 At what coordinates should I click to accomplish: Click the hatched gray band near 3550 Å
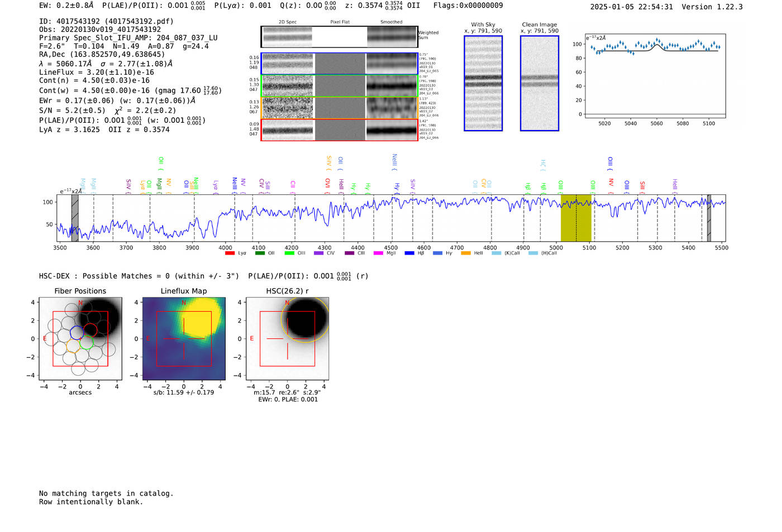(75, 218)
